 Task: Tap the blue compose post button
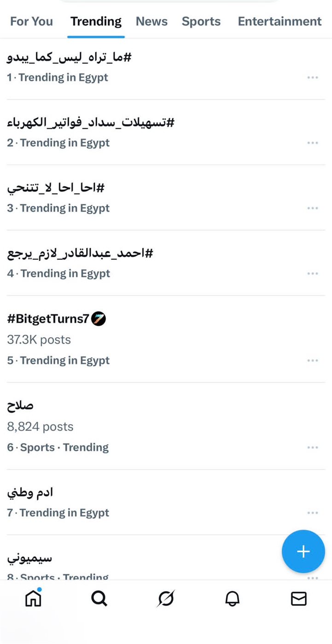point(303,552)
